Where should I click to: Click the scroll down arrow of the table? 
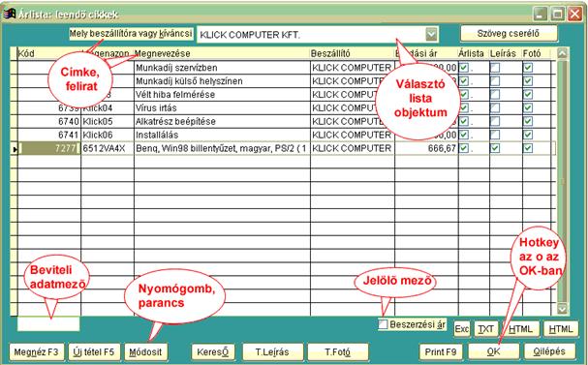tap(562, 309)
